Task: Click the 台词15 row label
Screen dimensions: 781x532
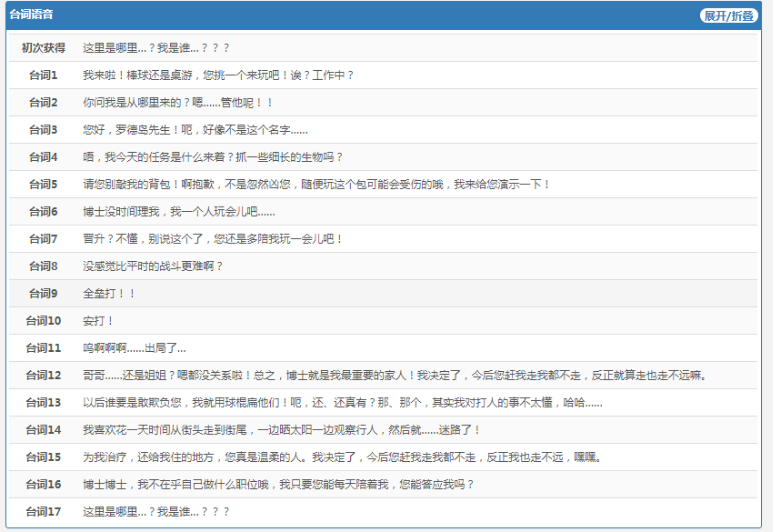Action: [x=44, y=457]
